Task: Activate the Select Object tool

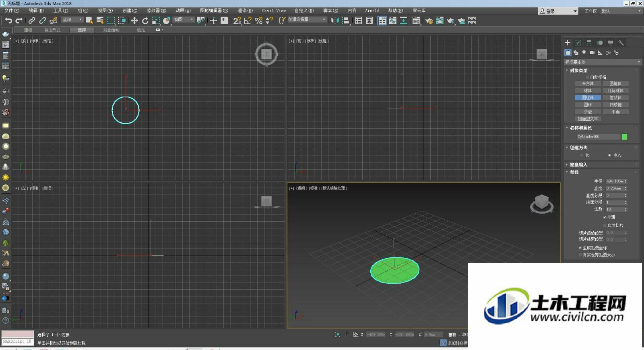Action: coord(89,21)
